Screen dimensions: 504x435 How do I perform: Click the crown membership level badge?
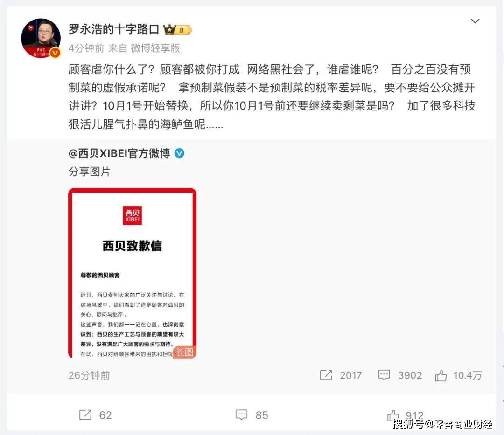click(177, 30)
